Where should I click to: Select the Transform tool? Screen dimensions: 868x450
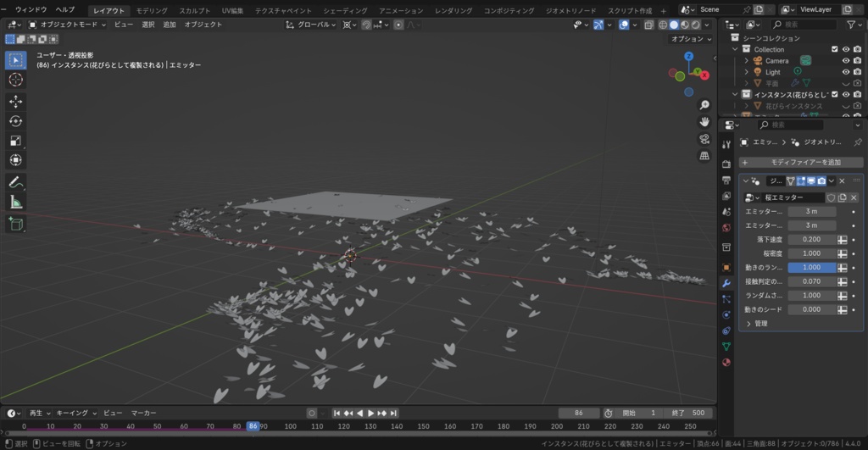15,160
